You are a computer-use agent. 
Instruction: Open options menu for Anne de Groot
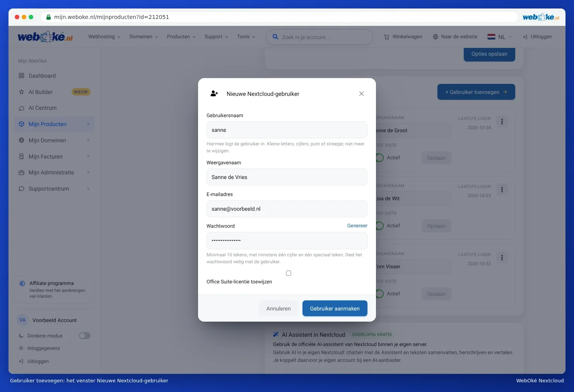502,121
